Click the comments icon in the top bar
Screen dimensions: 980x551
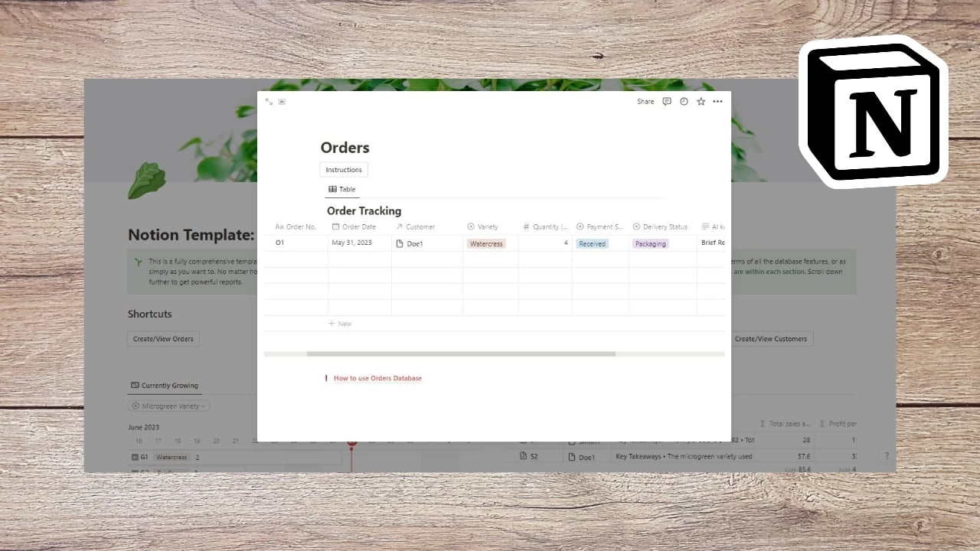[x=666, y=101]
